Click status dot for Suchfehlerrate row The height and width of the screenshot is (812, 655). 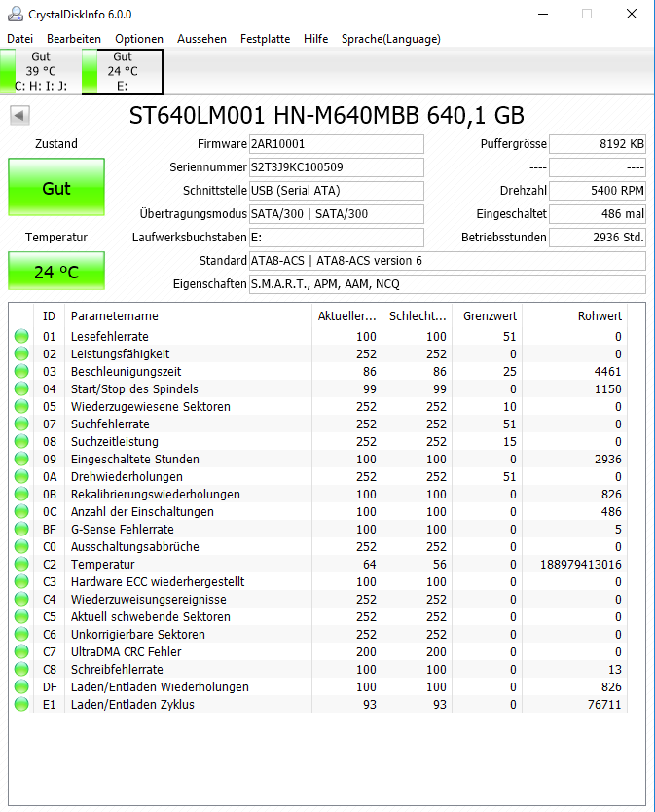21,424
